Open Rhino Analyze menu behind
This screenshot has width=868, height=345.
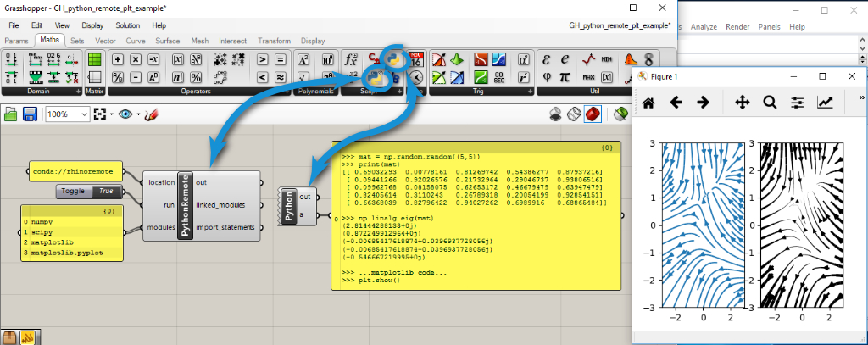[704, 26]
